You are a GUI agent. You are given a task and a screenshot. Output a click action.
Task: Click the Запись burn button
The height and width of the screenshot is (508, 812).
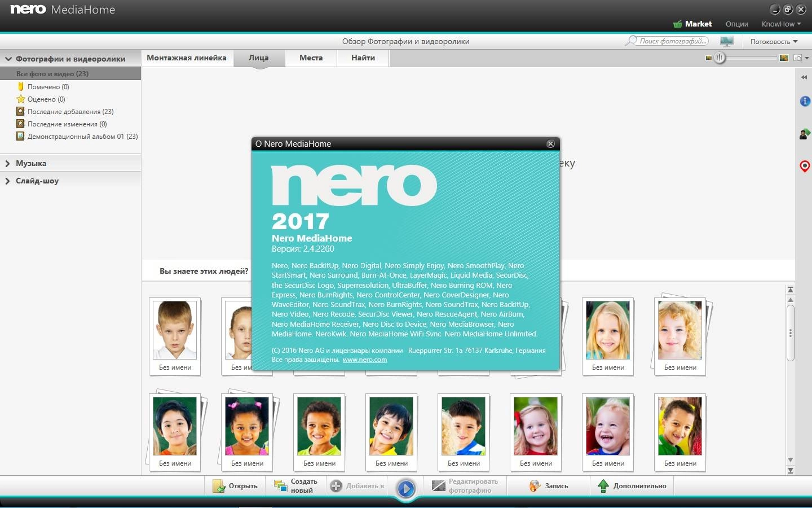[x=549, y=486]
